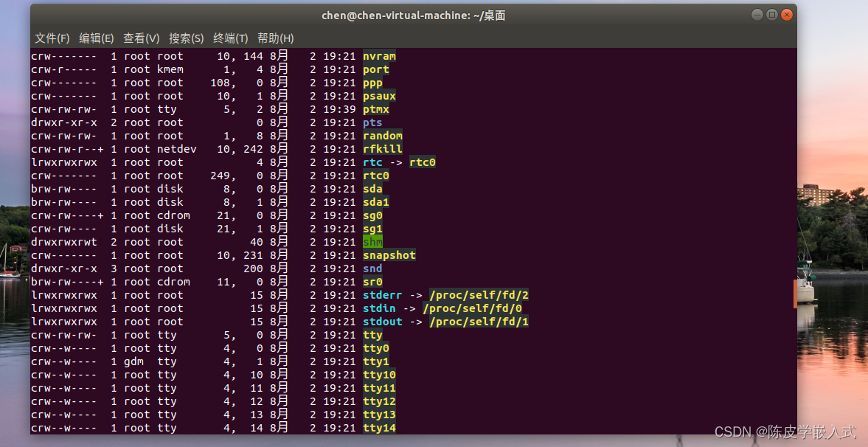Open the 终端(T) menu
This screenshot has width=868, height=447.
pos(230,38)
